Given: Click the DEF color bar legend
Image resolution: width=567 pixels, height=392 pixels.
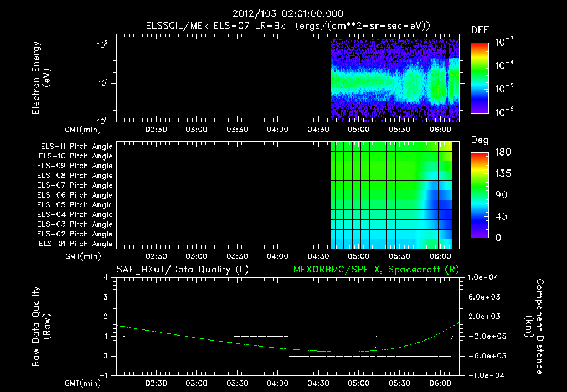Looking at the screenshot, I should [480, 78].
